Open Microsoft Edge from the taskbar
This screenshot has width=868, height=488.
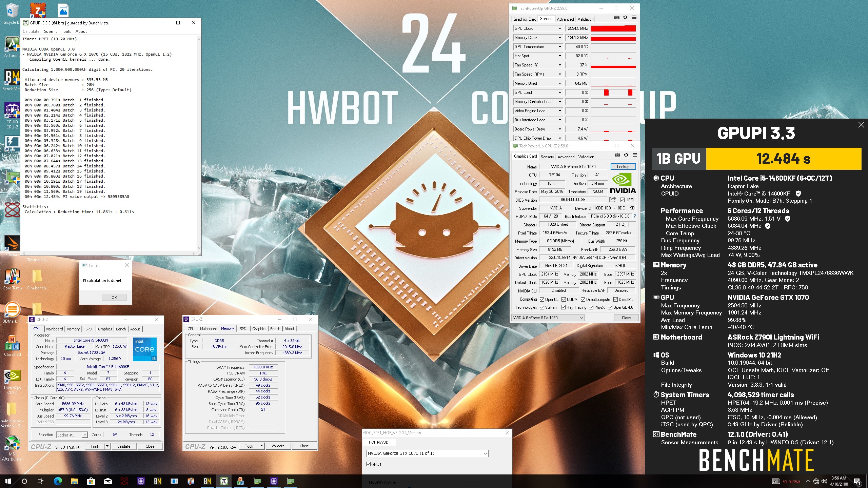pos(58,481)
